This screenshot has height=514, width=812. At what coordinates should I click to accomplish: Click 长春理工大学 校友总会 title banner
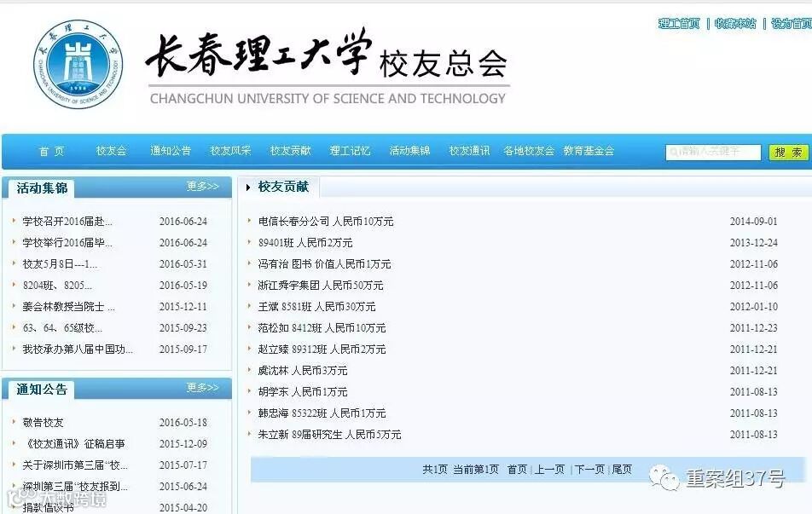click(x=328, y=66)
